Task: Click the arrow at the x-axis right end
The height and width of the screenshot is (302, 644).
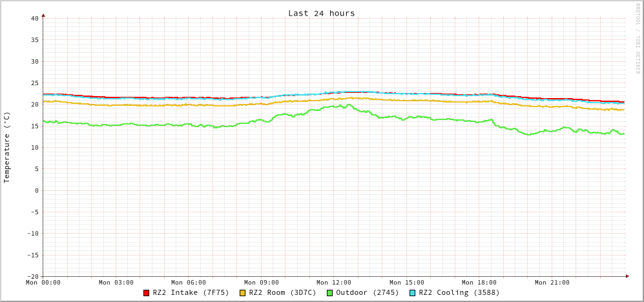Action: click(627, 276)
